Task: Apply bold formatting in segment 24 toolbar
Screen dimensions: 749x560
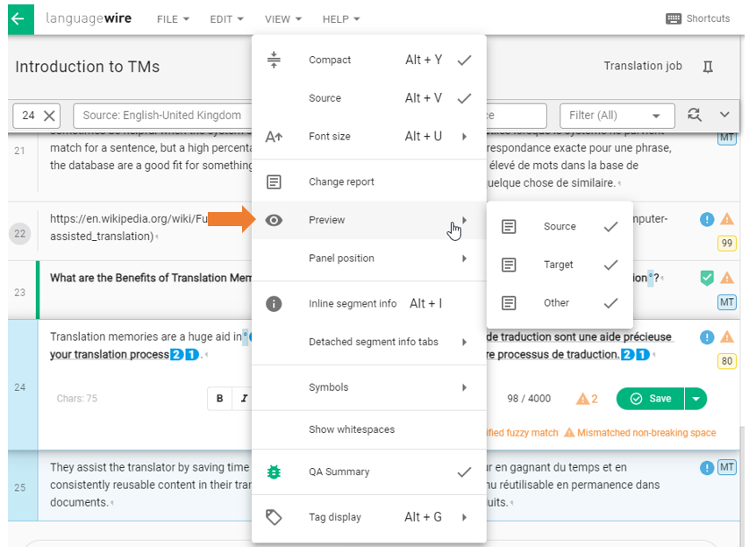Action: click(220, 398)
